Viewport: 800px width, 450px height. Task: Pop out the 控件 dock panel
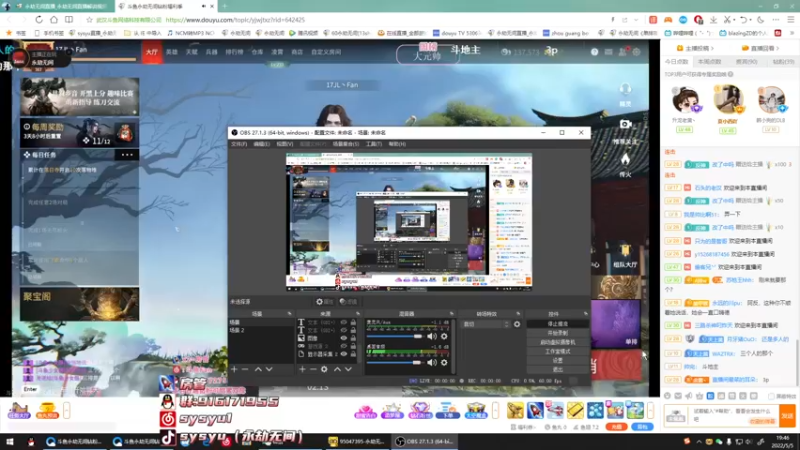585,314
